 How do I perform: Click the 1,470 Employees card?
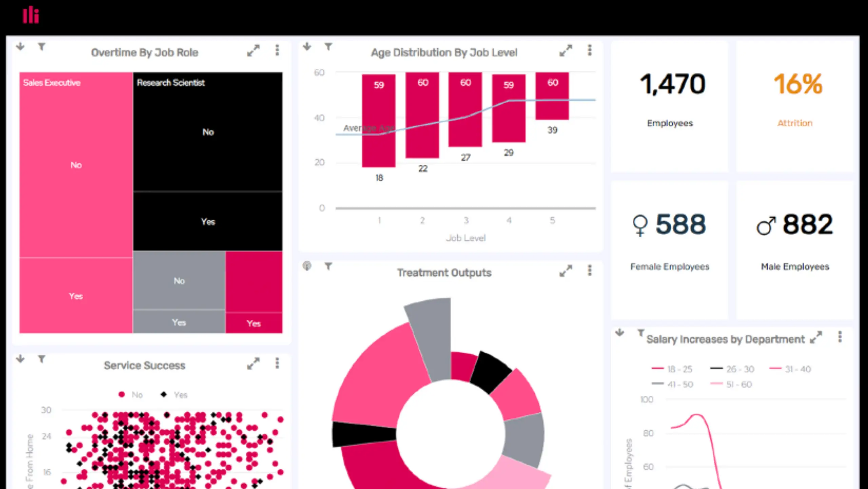(x=670, y=107)
